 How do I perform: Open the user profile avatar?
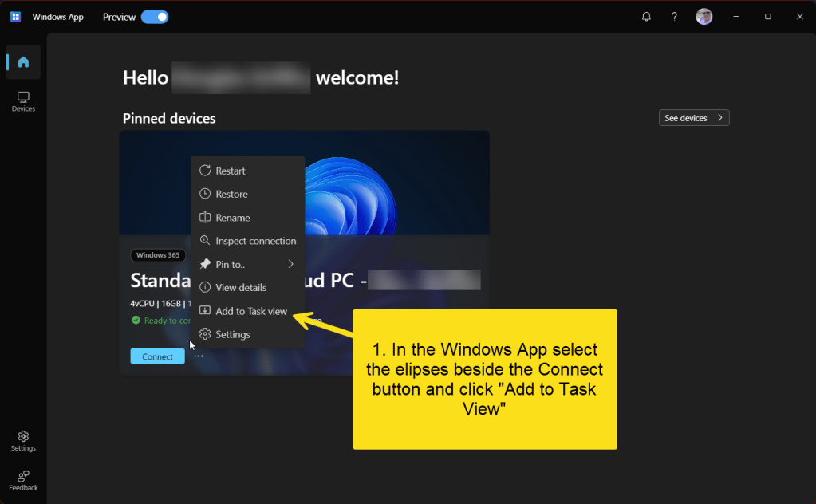point(704,17)
